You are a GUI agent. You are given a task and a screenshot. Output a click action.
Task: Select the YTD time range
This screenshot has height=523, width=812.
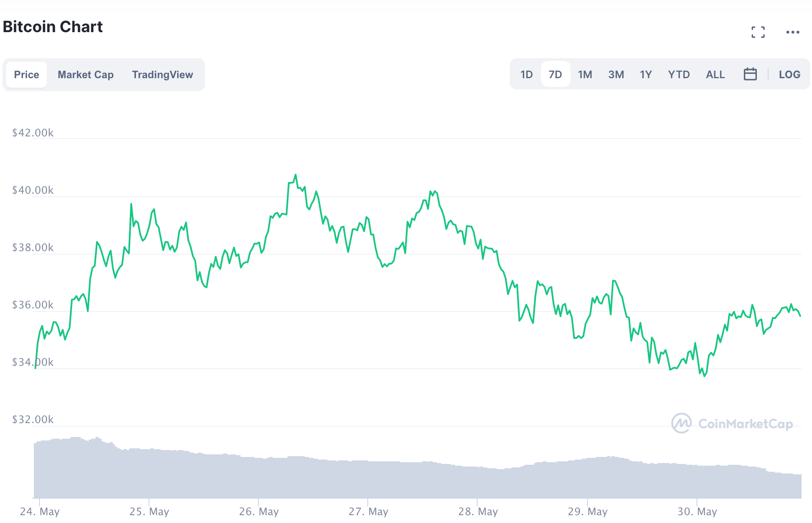click(x=679, y=74)
